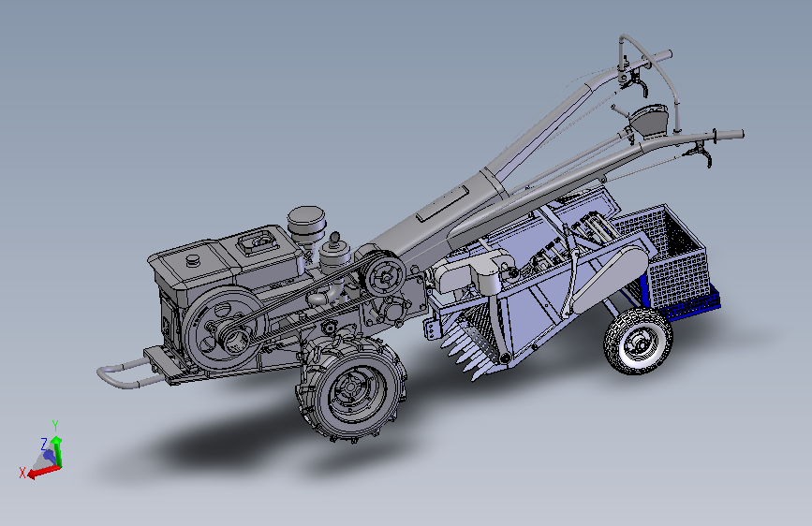Select the cylindrical air filter on the engine
This screenshot has height=526, width=812.
point(307,226)
